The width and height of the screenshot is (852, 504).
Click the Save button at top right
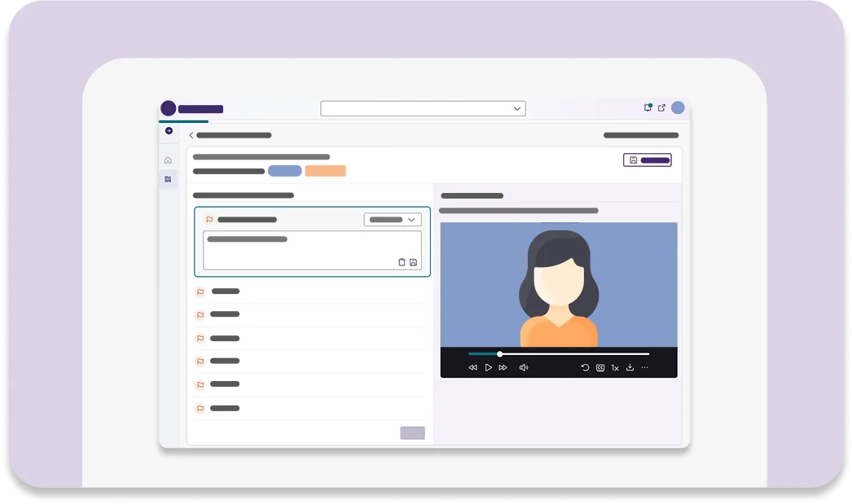[648, 160]
